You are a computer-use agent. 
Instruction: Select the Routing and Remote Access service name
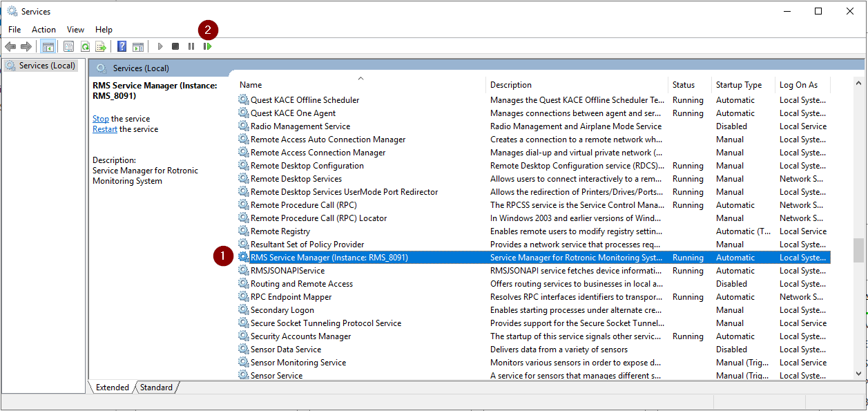click(302, 284)
